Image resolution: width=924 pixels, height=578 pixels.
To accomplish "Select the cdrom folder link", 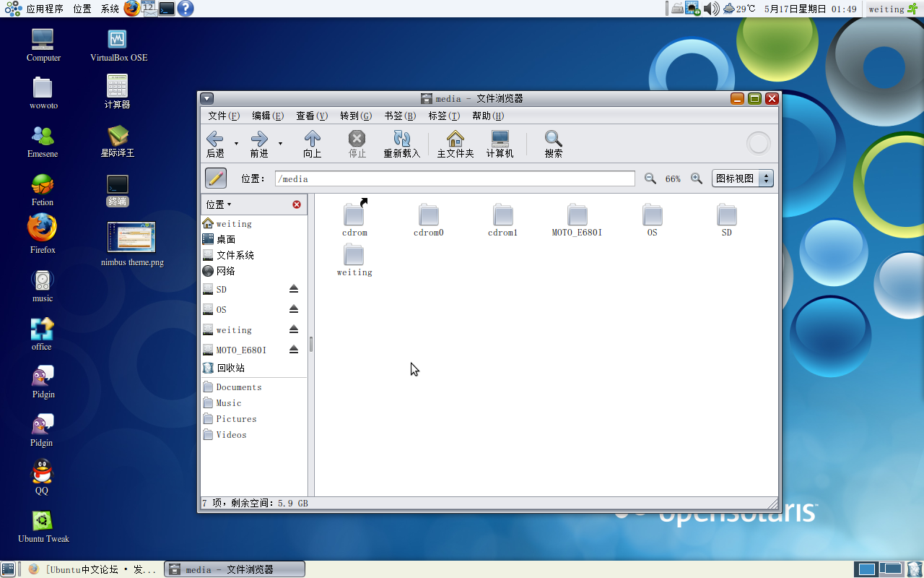I will pyautogui.click(x=354, y=218).
